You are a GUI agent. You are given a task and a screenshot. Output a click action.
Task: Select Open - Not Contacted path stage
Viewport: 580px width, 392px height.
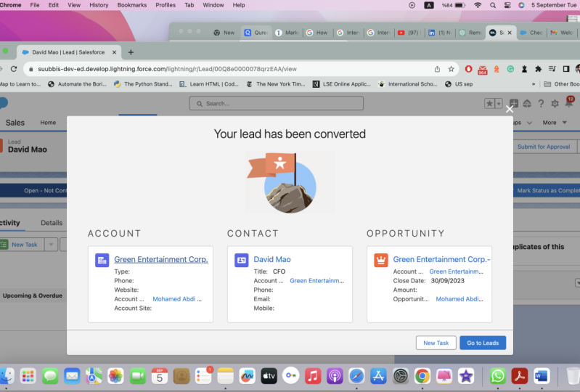[35, 190]
